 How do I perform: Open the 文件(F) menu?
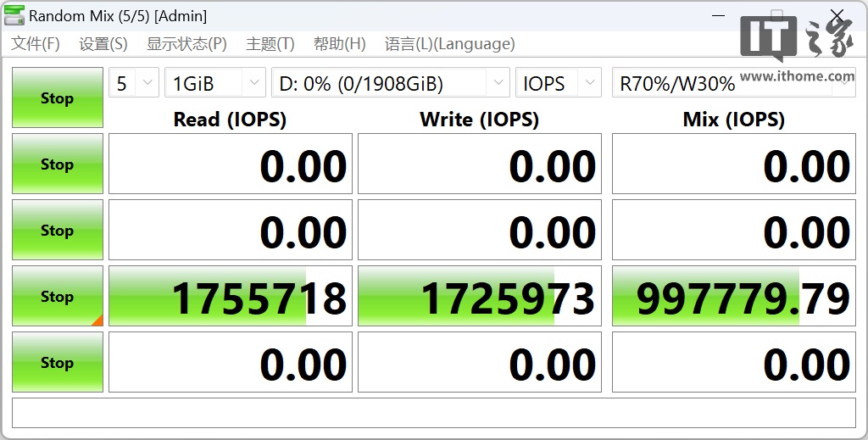(35, 44)
